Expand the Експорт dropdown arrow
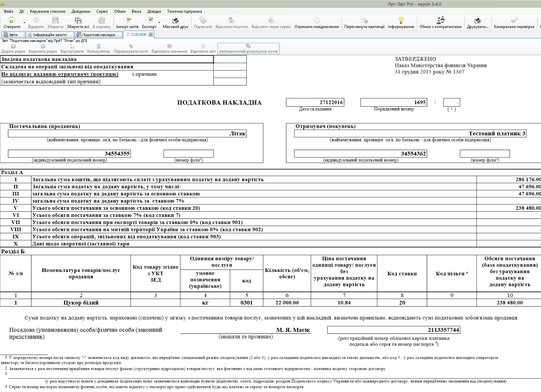Image resolution: width=541 pixels, height=392 pixels. pyautogui.click(x=159, y=23)
